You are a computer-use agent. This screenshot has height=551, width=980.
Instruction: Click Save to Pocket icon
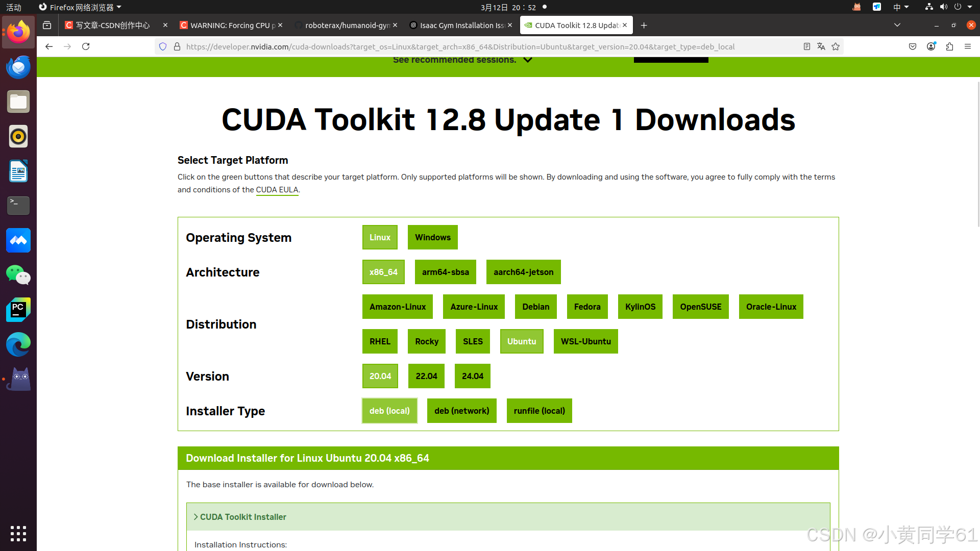click(x=913, y=46)
